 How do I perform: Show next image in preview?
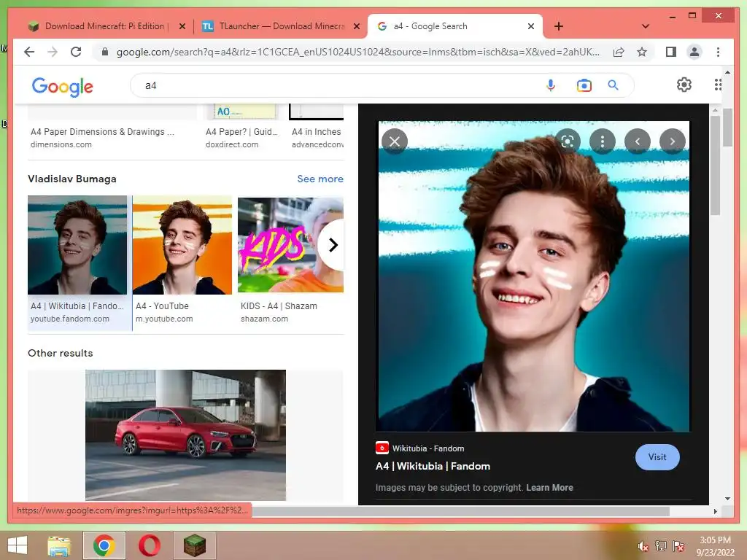point(672,141)
